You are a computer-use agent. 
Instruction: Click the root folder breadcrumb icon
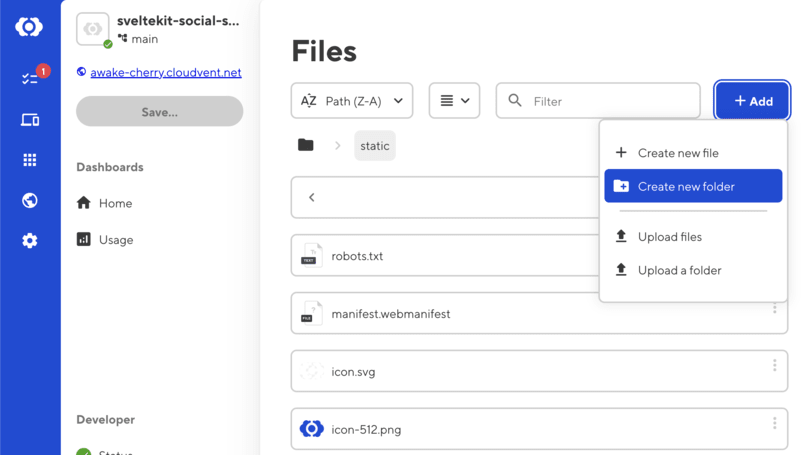point(306,145)
